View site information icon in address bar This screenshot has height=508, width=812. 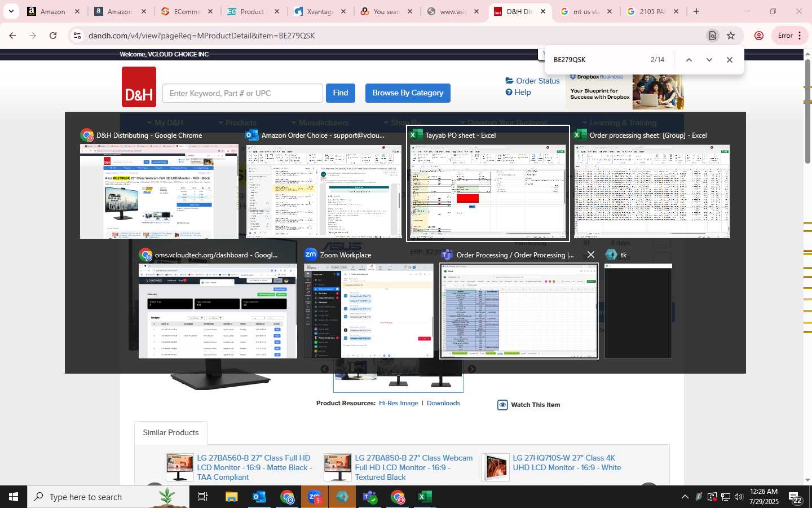click(77, 36)
